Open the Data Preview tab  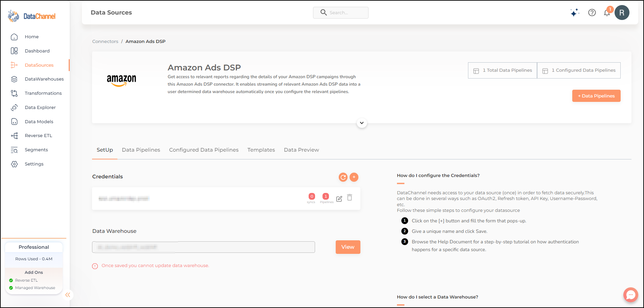pos(302,150)
